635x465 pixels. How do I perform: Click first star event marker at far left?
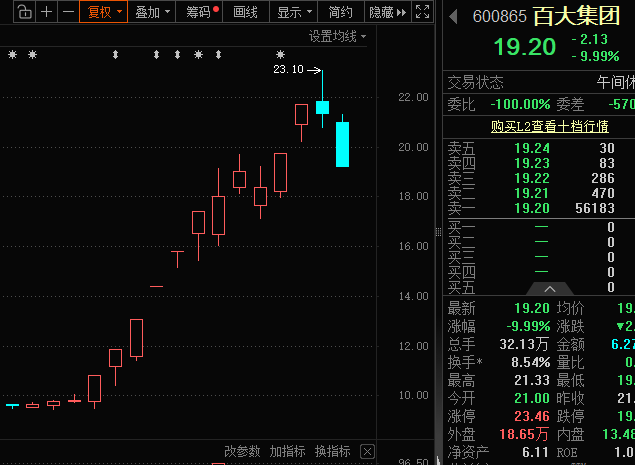(13, 54)
